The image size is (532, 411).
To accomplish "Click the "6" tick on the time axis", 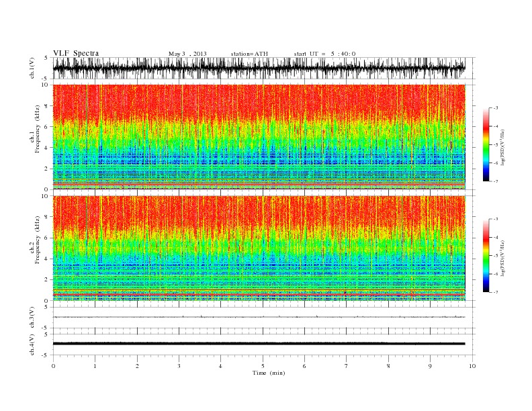I will 304,366.
